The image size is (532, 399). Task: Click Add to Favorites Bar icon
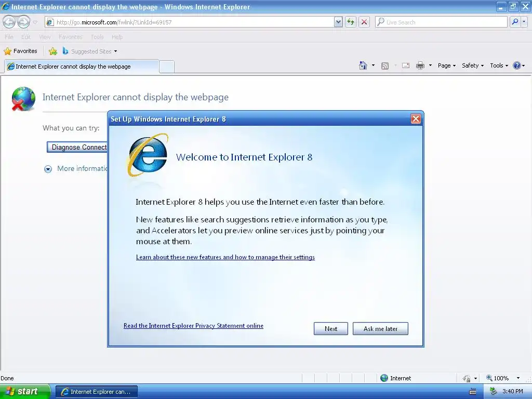pos(53,51)
